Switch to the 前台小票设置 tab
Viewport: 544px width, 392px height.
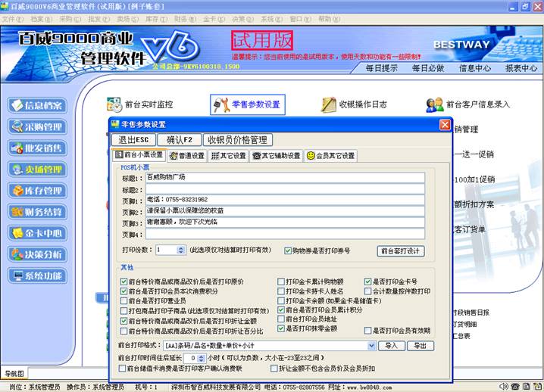(139, 154)
